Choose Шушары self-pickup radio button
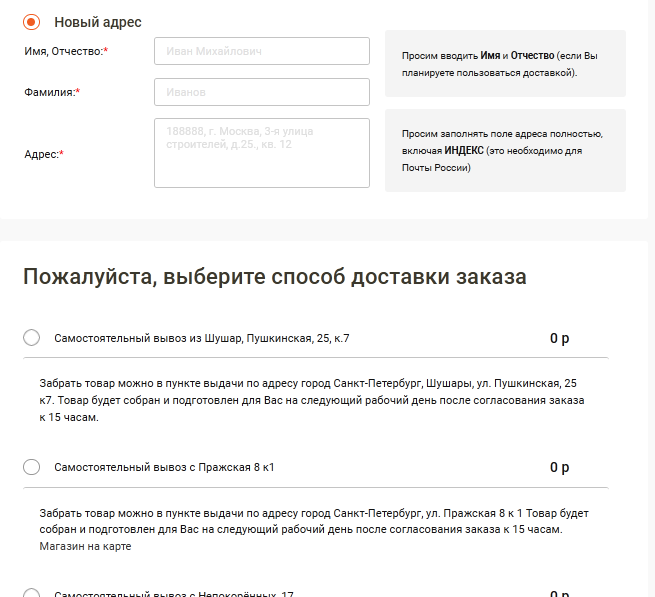 click(x=31, y=339)
